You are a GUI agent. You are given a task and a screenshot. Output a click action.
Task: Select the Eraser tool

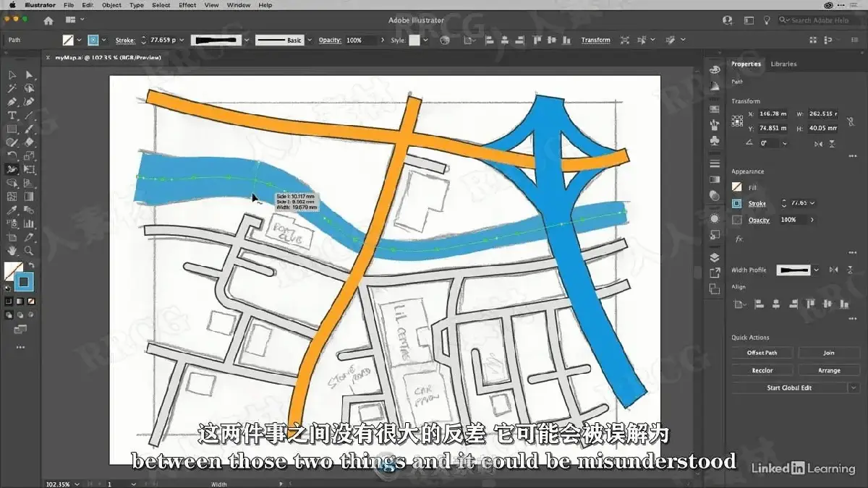pyautogui.click(x=30, y=142)
